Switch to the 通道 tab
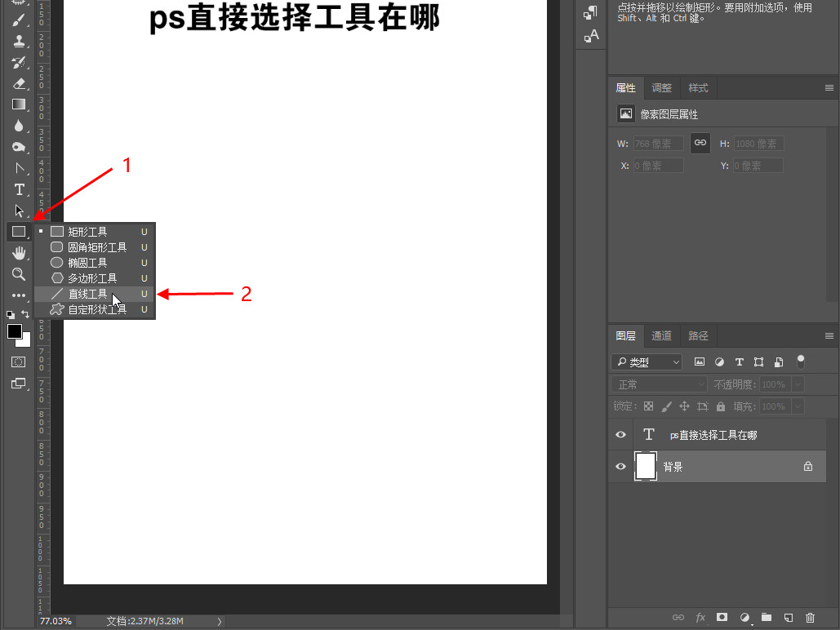Screen dimensions: 840x630 pos(661,336)
